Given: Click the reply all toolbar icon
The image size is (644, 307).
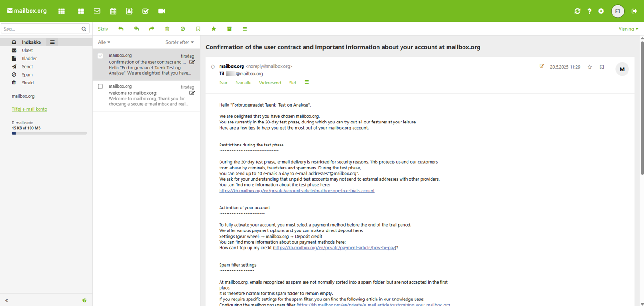Looking at the screenshot, I should [x=136, y=29].
